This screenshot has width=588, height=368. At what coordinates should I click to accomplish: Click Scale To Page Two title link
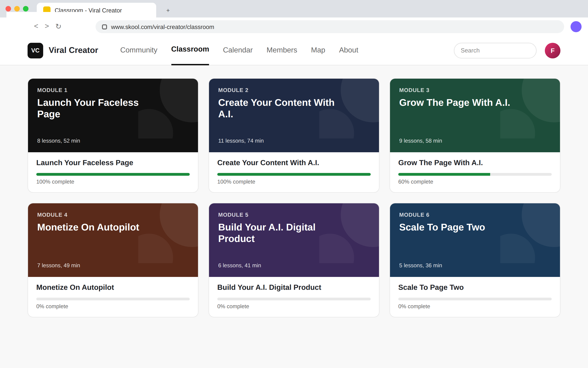(x=431, y=287)
